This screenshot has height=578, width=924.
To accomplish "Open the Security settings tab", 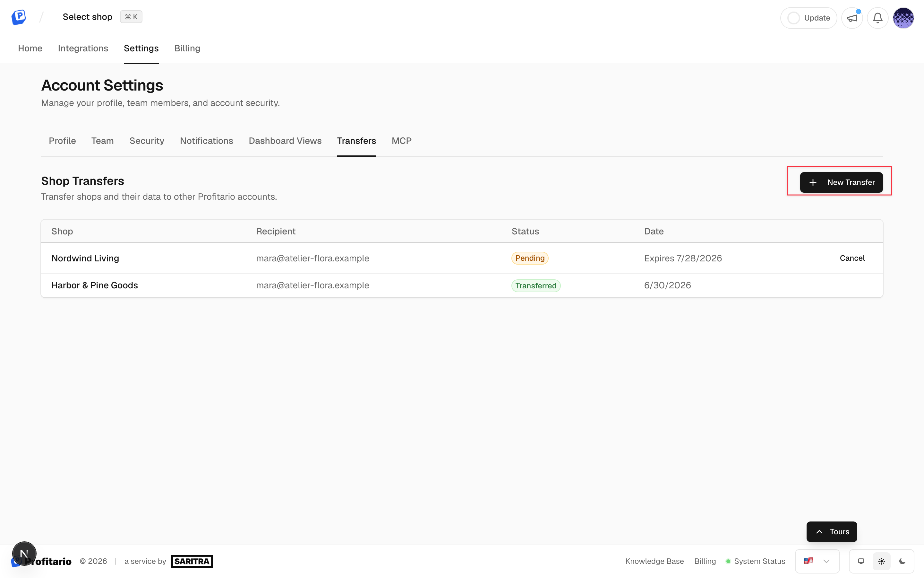I will [x=147, y=141].
